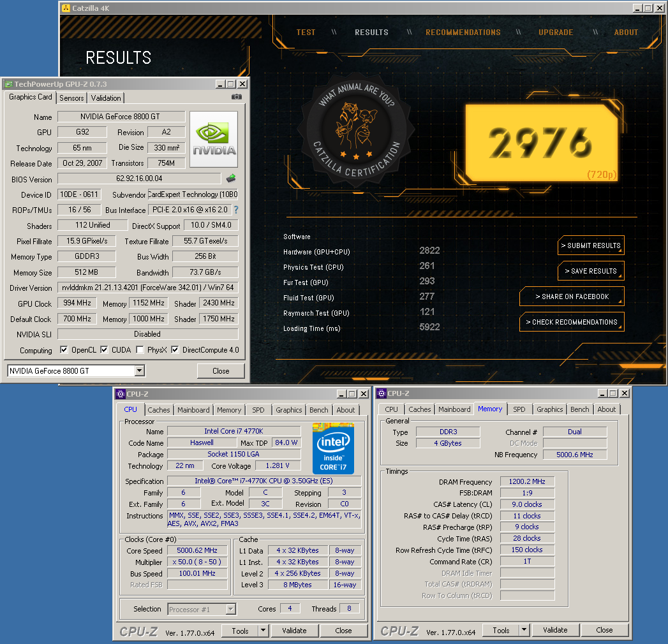Minimize the right CPU-Z Memory window
Viewport: 668px width, 644px height.
[x=602, y=393]
